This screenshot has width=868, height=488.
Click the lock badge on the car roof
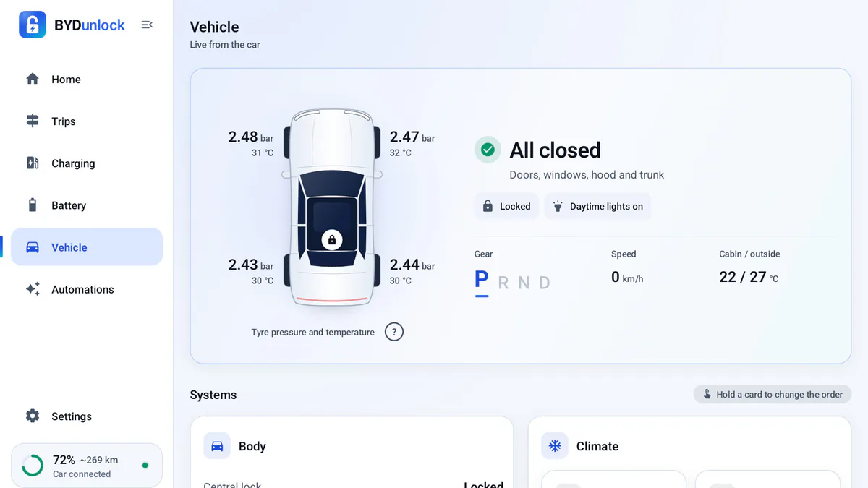coord(332,239)
